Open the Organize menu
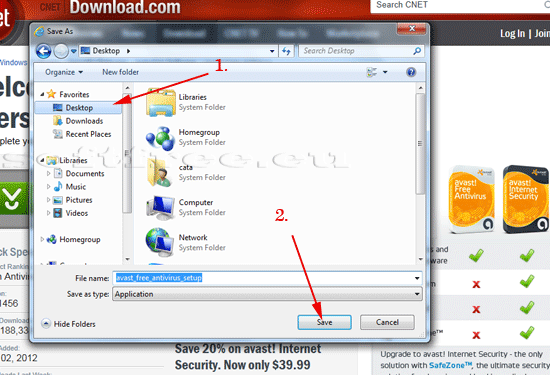Viewport: 550px width, 375px height. coord(64,72)
